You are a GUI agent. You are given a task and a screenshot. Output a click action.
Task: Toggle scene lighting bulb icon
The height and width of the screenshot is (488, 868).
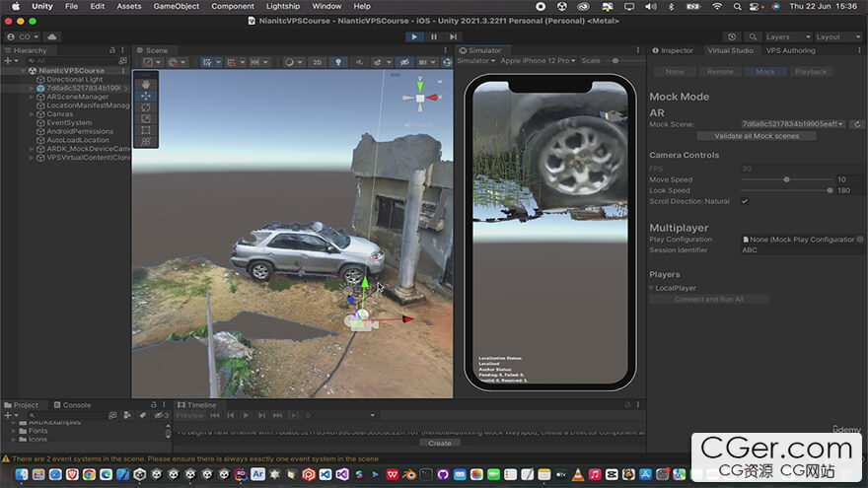[338, 62]
